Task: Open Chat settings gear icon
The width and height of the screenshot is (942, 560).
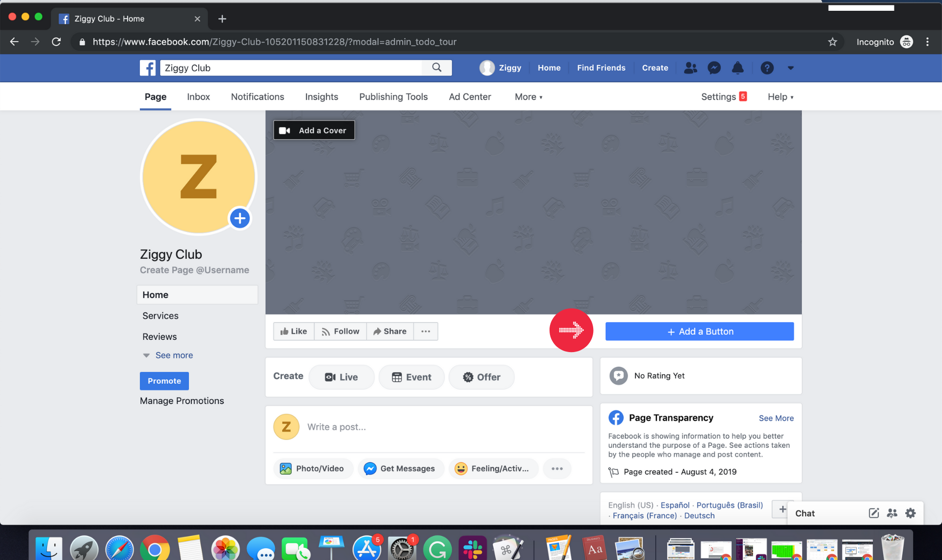Action: pyautogui.click(x=911, y=513)
